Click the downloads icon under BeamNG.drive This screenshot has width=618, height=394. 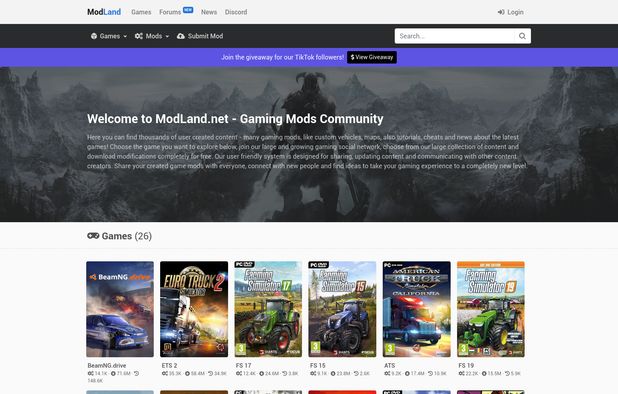pyautogui.click(x=114, y=374)
